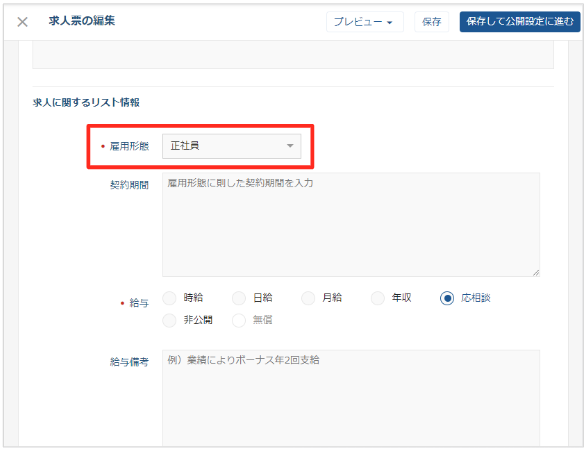Select the 応相談 radio button
Viewport: 588px width, 450px height.
[447, 298]
